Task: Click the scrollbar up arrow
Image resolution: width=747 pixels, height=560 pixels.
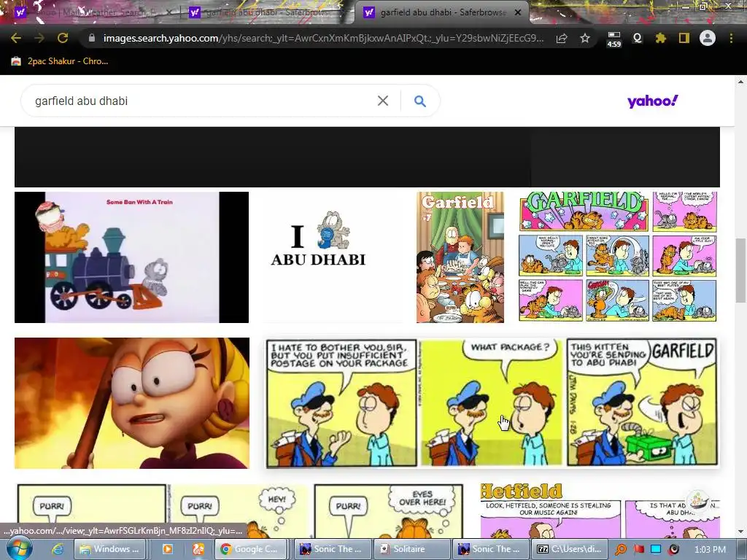Action: 740,82
